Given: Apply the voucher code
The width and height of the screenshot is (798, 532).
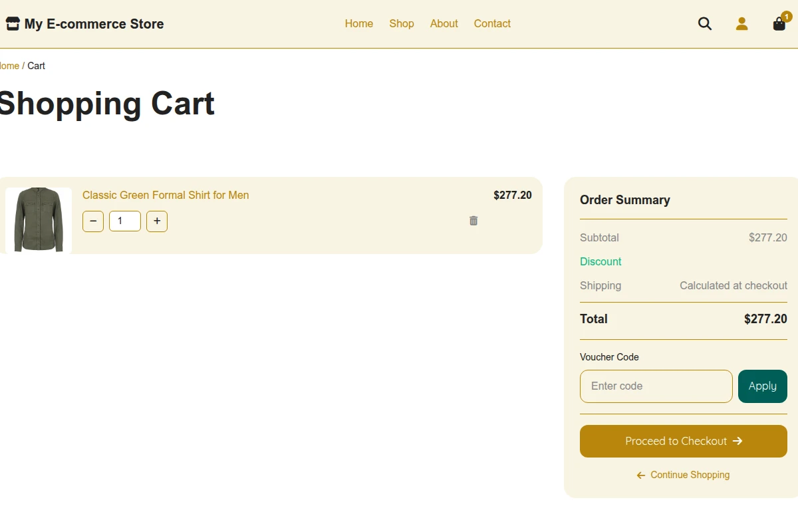Looking at the screenshot, I should click(763, 386).
